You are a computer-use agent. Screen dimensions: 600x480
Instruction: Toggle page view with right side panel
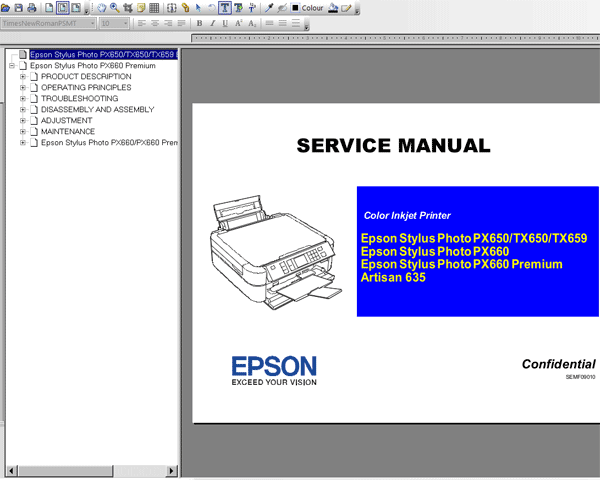click(76, 8)
